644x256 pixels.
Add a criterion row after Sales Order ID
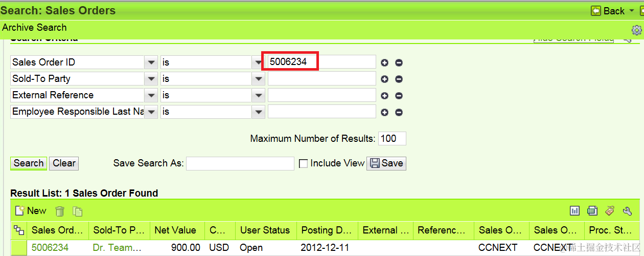point(384,62)
